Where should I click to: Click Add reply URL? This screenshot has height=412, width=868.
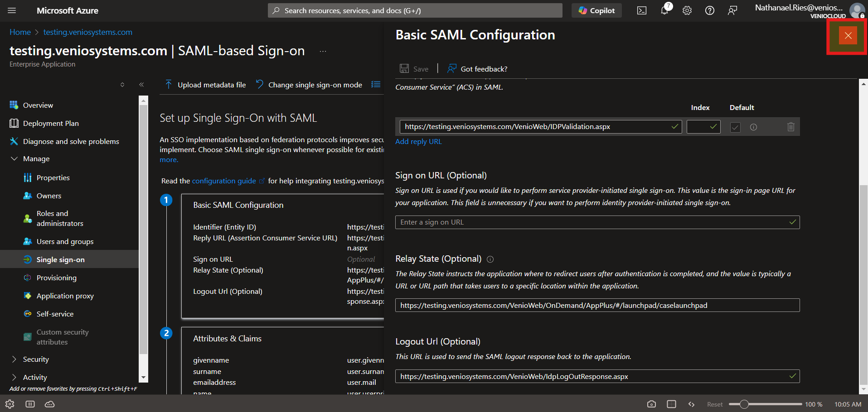[418, 141]
